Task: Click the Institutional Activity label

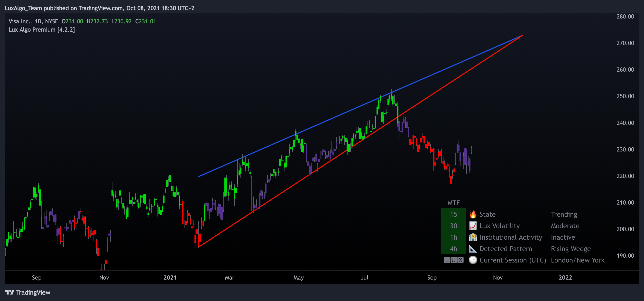Action: pos(511,237)
